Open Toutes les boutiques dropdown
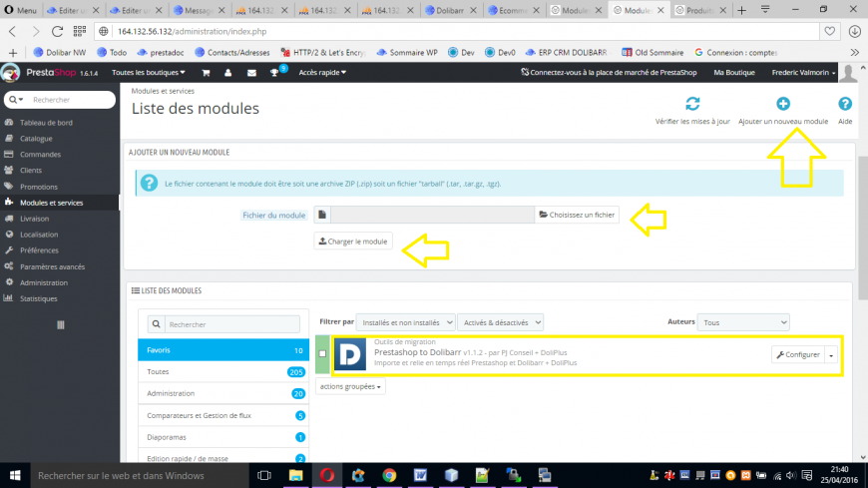This screenshot has height=488, width=868. (x=149, y=73)
